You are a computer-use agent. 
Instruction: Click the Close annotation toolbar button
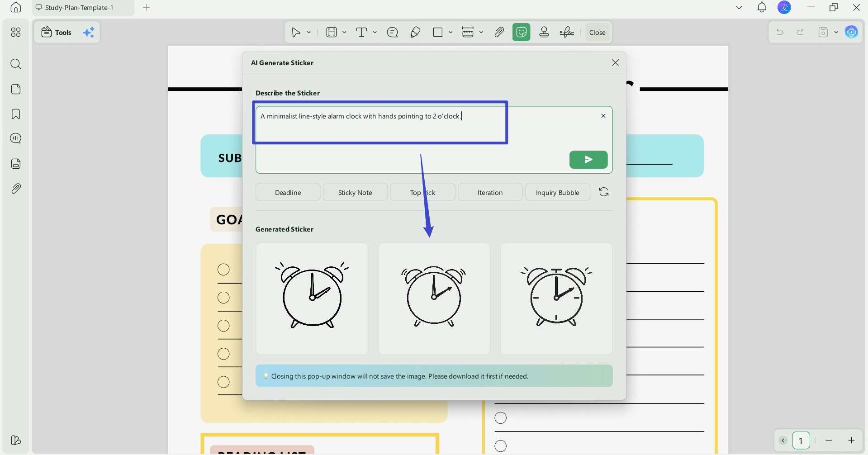tap(597, 32)
